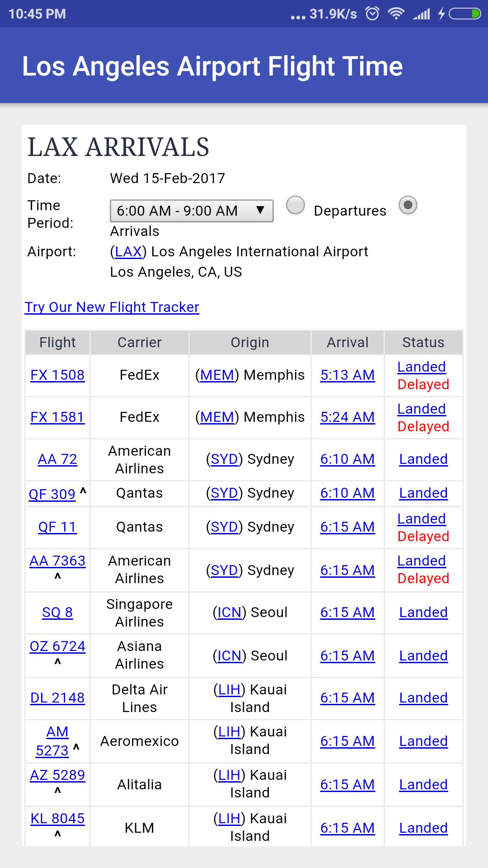This screenshot has height=868, width=488.
Task: Open the Time Period dropdown
Action: pos(192,211)
